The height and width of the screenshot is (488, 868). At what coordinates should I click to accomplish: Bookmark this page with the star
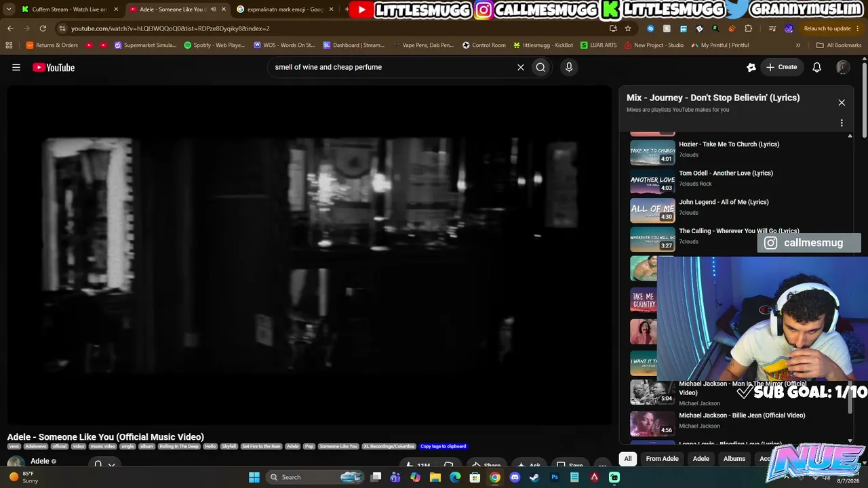tap(628, 28)
